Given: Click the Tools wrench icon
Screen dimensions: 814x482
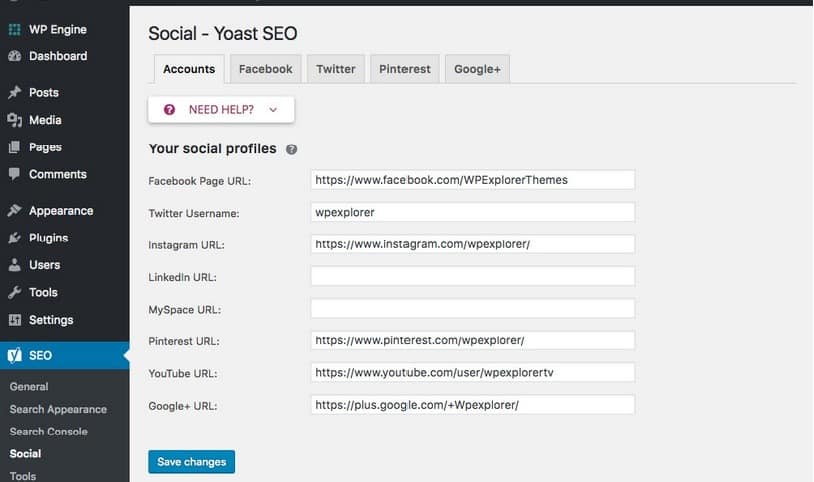Looking at the screenshot, I should (15, 292).
